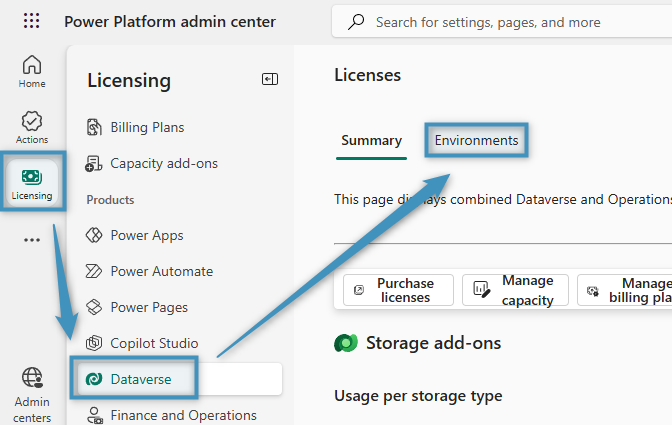Image resolution: width=672 pixels, height=425 pixels.
Task: Select the Power Apps product icon
Action: [x=94, y=235]
